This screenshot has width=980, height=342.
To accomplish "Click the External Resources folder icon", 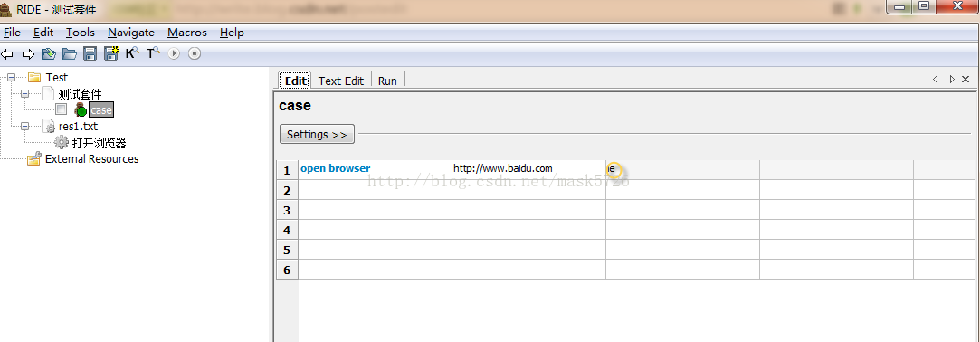I will [x=34, y=159].
